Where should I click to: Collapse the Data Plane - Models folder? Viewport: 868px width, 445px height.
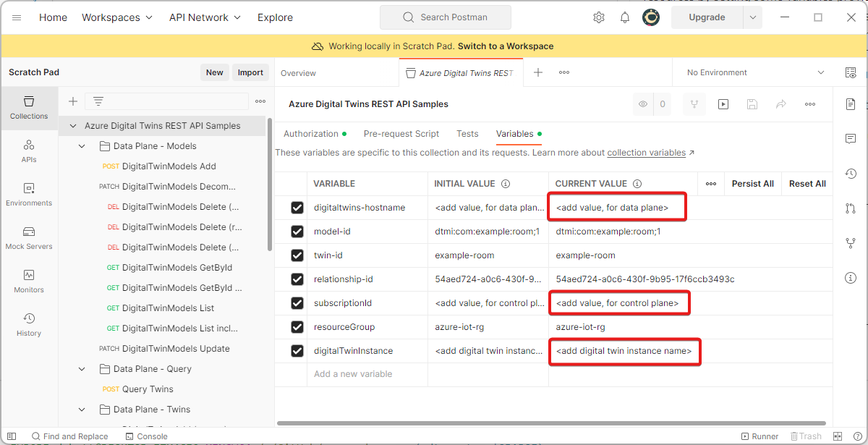[x=82, y=146]
